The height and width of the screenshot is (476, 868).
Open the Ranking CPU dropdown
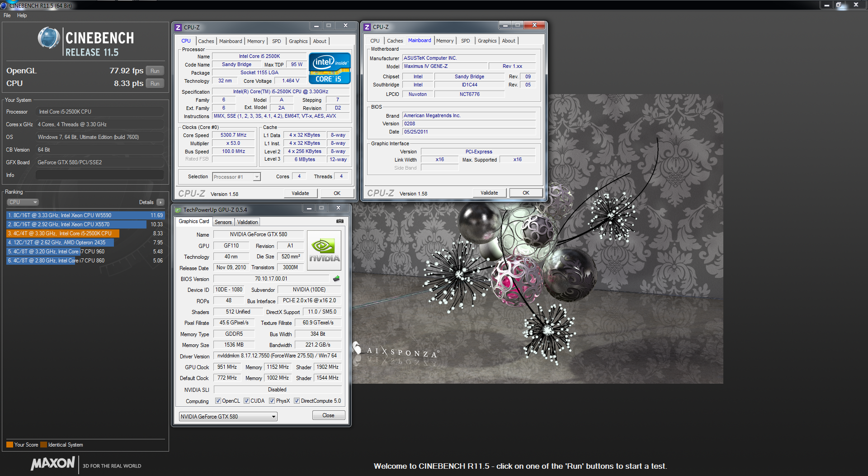(23, 202)
